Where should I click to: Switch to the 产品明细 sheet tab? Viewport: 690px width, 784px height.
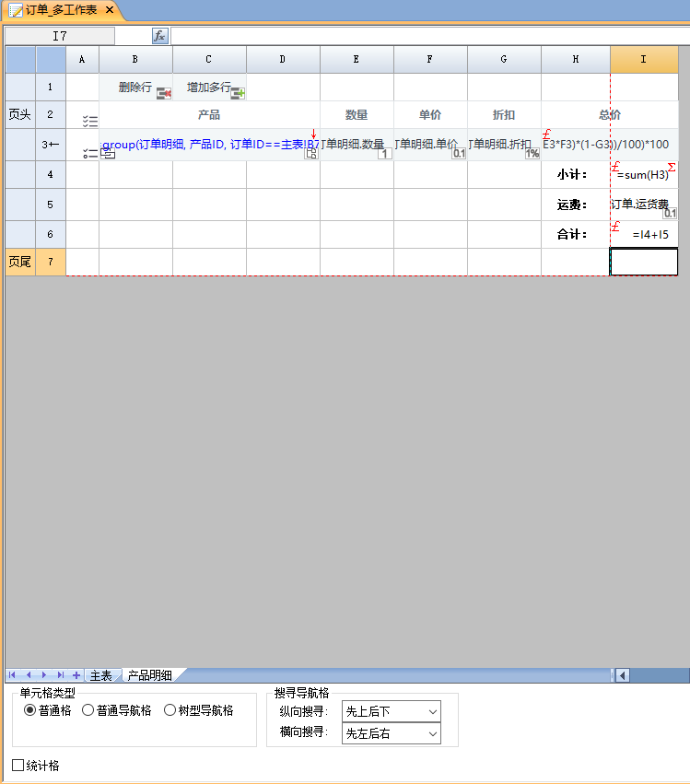149,675
